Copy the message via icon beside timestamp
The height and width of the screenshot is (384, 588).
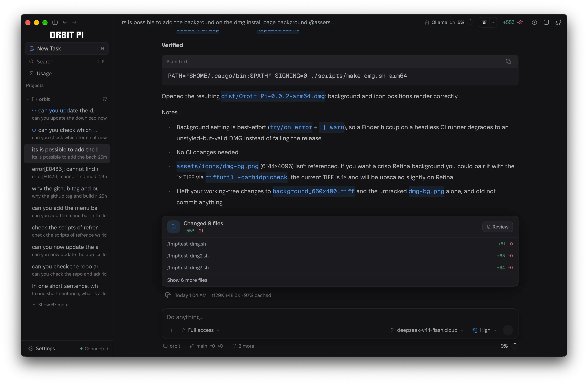(x=168, y=295)
